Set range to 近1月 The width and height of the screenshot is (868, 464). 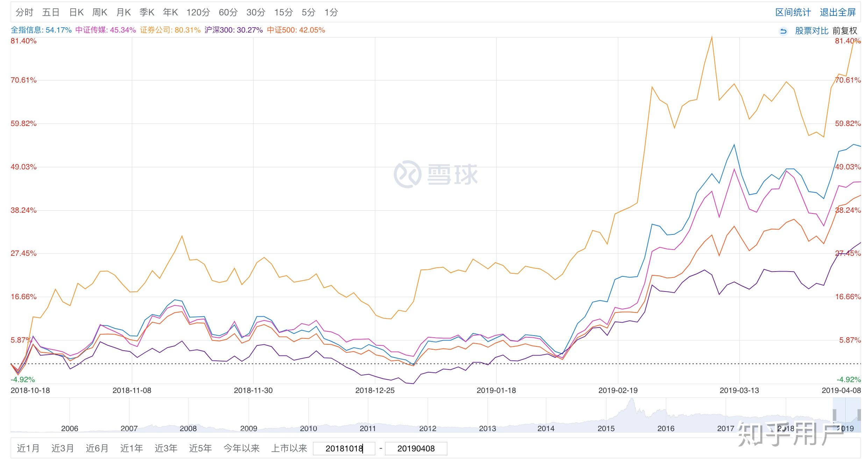(28, 448)
